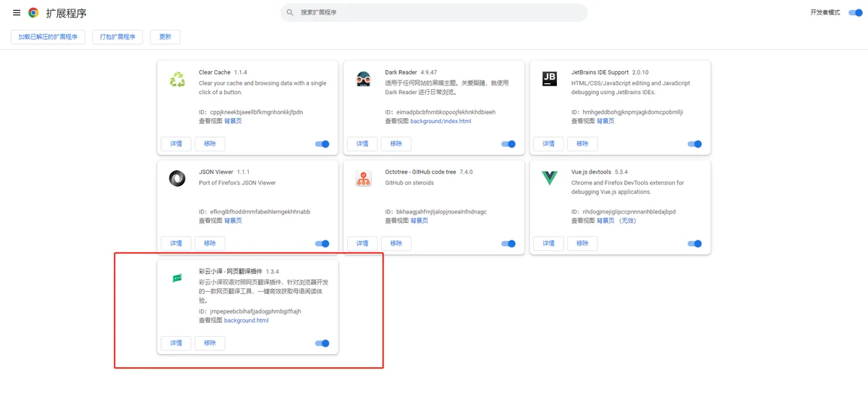Image resolution: width=868 pixels, height=399 pixels.
Task: Click the search magnifier icon
Action: (290, 12)
